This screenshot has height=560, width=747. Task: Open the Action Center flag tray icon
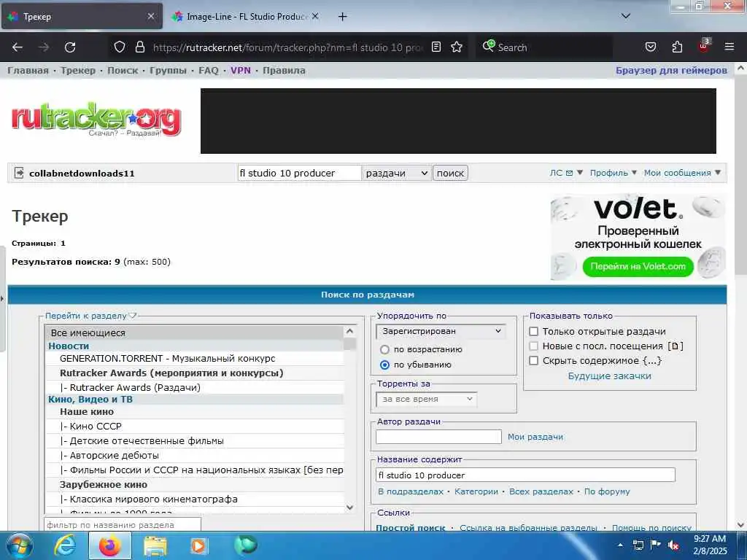point(656,545)
